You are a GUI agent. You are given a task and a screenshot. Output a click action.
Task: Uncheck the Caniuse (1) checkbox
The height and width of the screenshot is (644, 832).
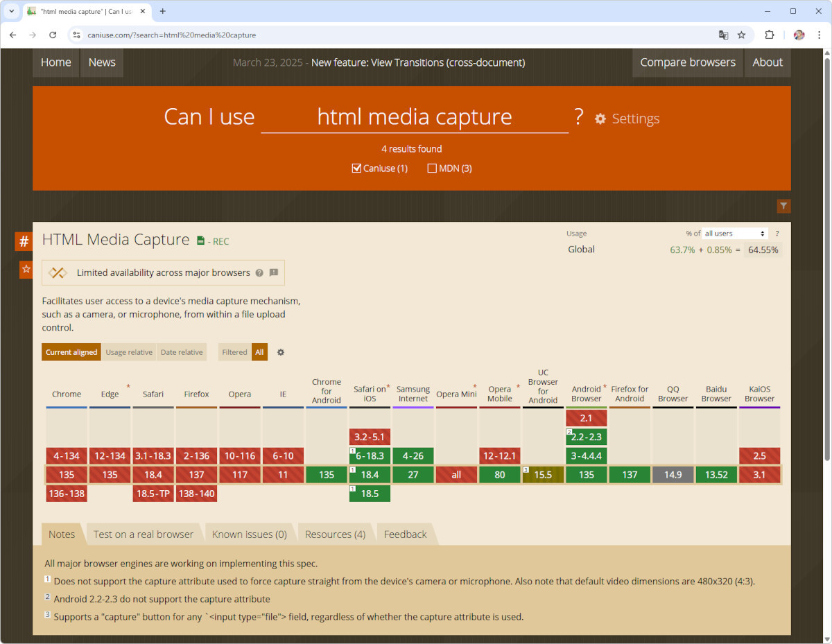click(x=357, y=168)
